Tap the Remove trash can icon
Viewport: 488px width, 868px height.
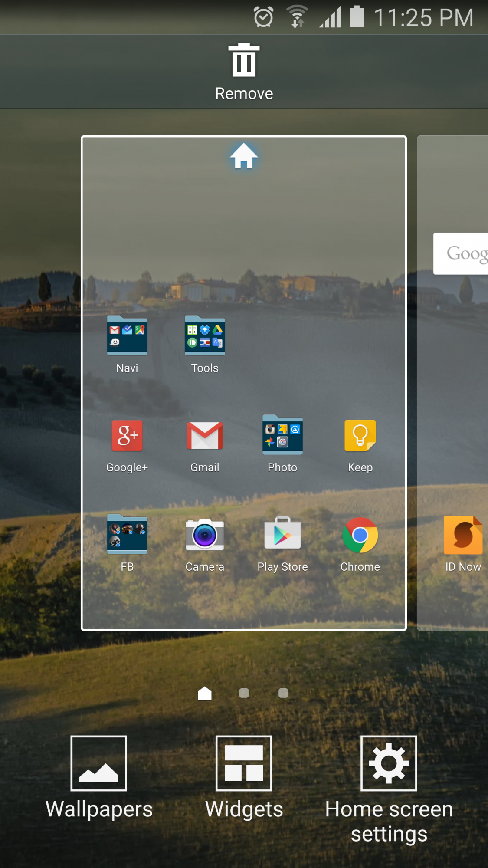click(x=244, y=61)
